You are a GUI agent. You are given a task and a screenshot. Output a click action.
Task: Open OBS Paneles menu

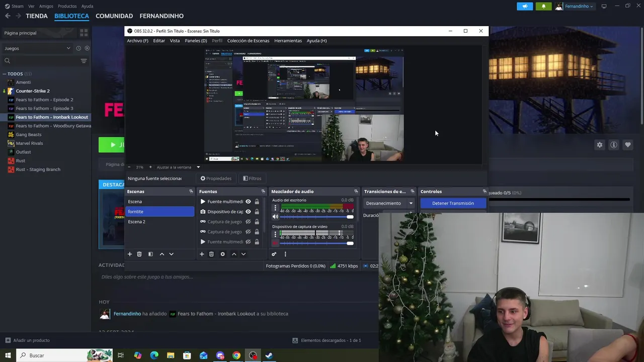[x=196, y=41]
